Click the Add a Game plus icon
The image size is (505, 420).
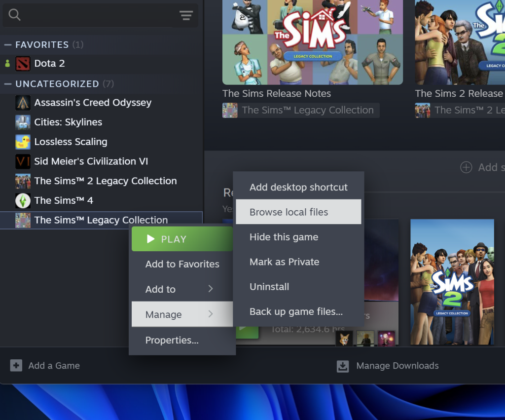[x=16, y=366]
